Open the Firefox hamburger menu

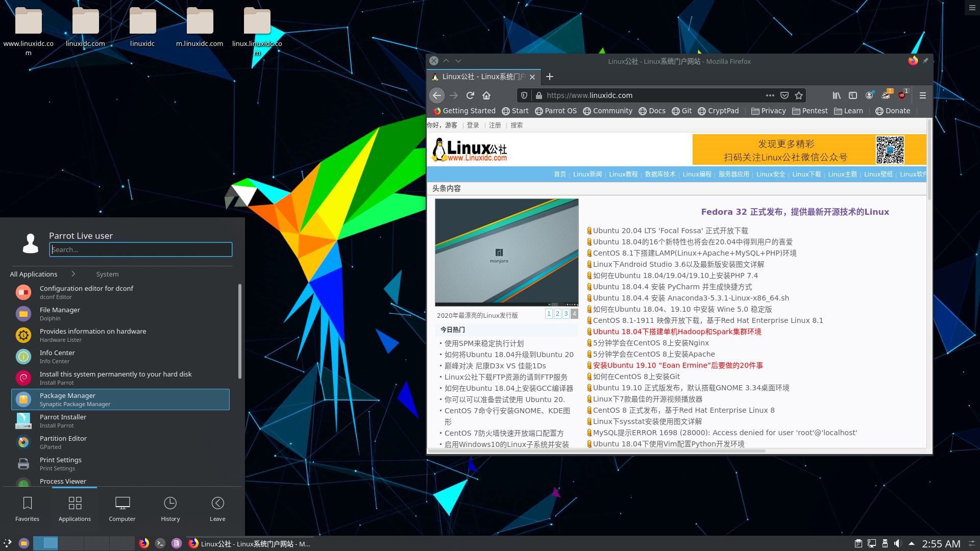click(x=922, y=95)
